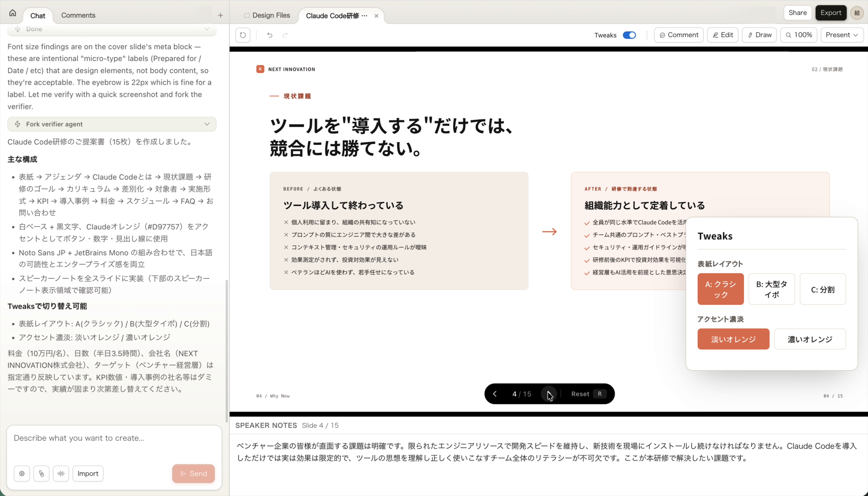Attach a file using the paperclip icon
The height and width of the screenshot is (496, 868).
[x=41, y=473]
